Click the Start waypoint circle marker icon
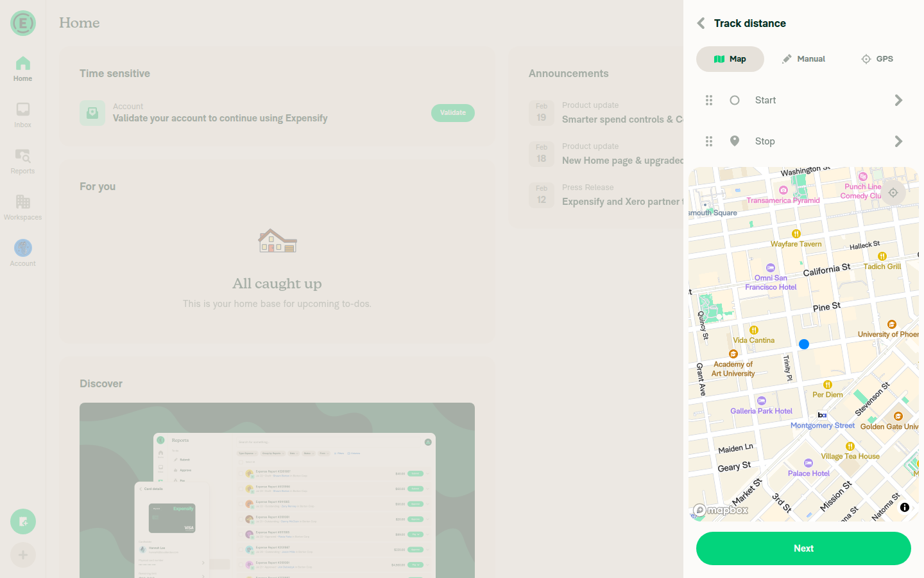 pyautogui.click(x=735, y=100)
